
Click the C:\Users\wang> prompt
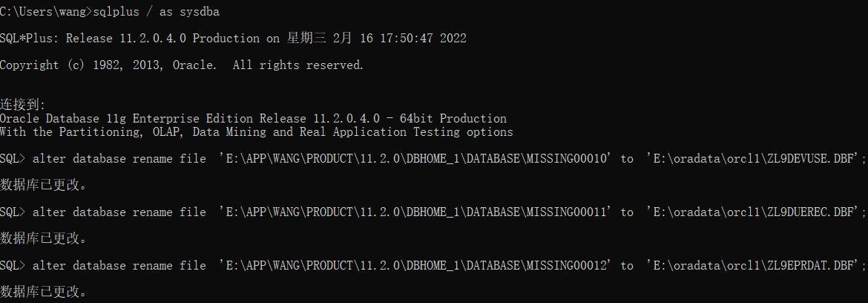point(43,12)
